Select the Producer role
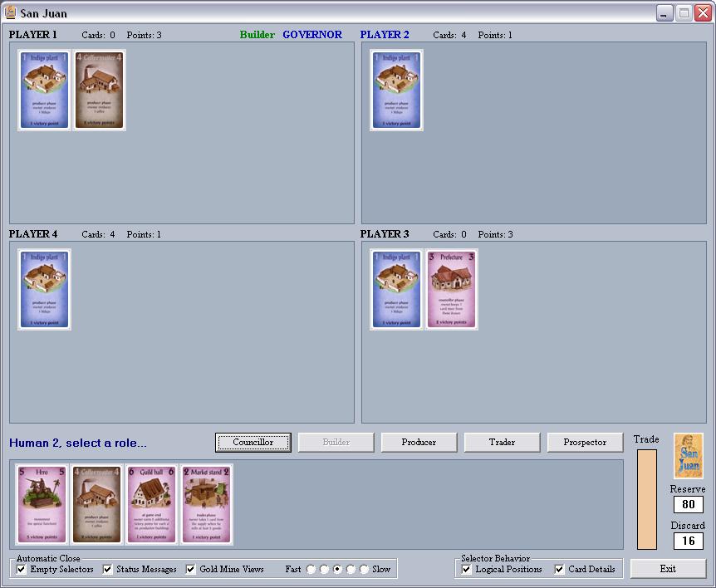 (x=419, y=443)
